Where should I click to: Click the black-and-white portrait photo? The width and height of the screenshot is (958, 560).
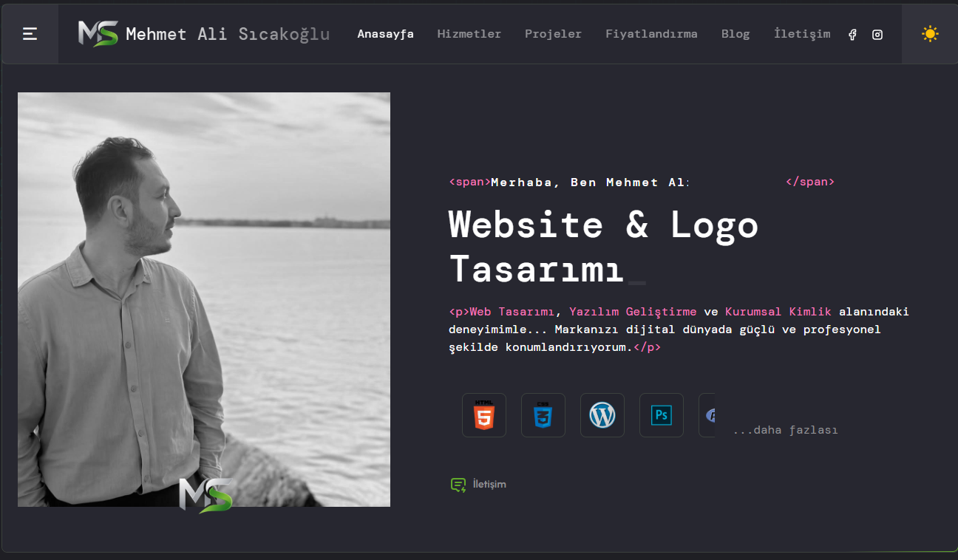(x=204, y=299)
